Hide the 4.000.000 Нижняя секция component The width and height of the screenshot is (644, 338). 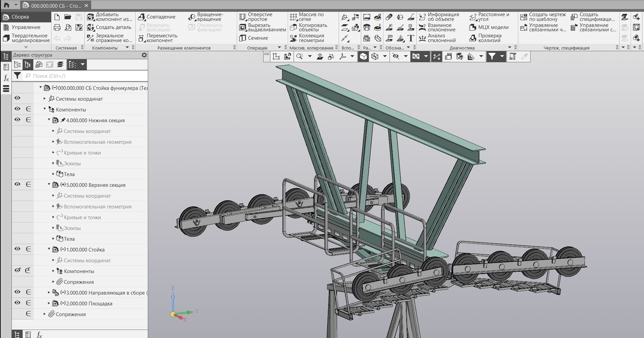pyautogui.click(x=18, y=120)
